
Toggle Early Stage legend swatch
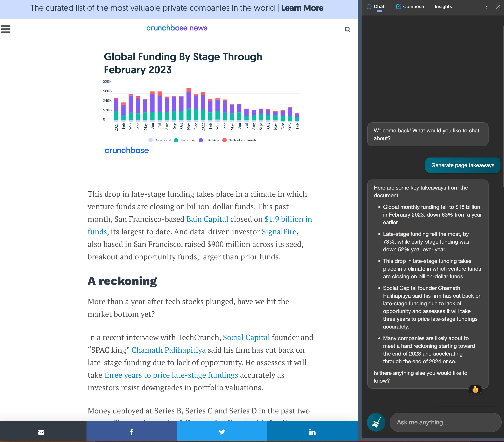(176, 140)
